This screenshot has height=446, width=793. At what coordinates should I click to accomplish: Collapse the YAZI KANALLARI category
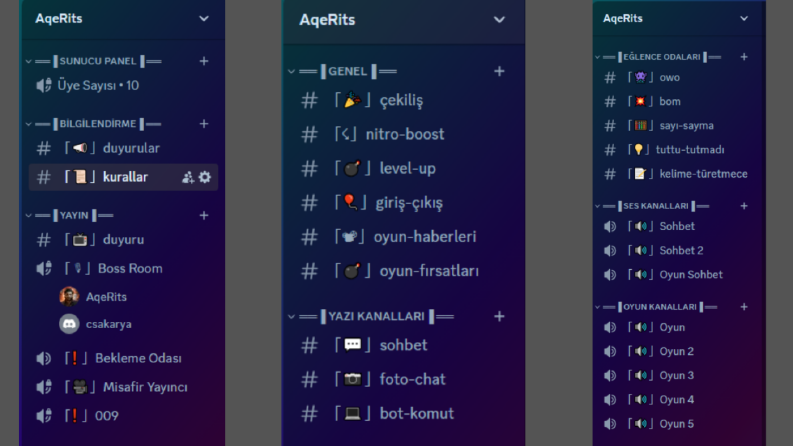click(x=291, y=317)
